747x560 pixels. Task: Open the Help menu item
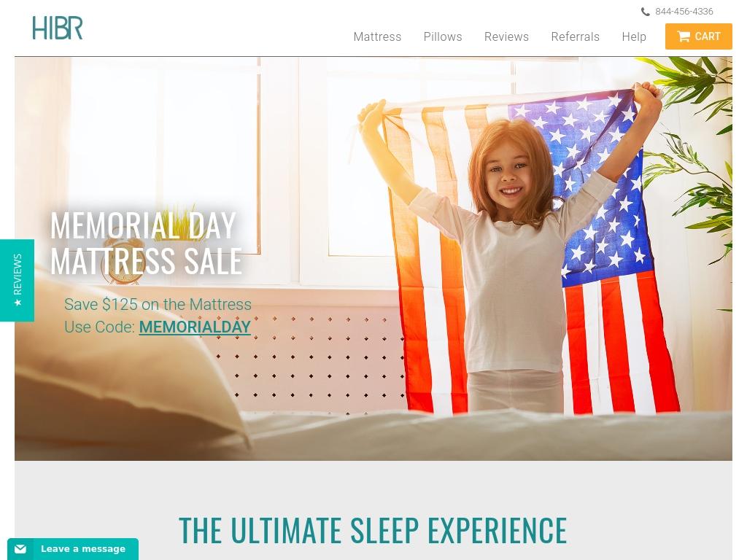(x=634, y=36)
